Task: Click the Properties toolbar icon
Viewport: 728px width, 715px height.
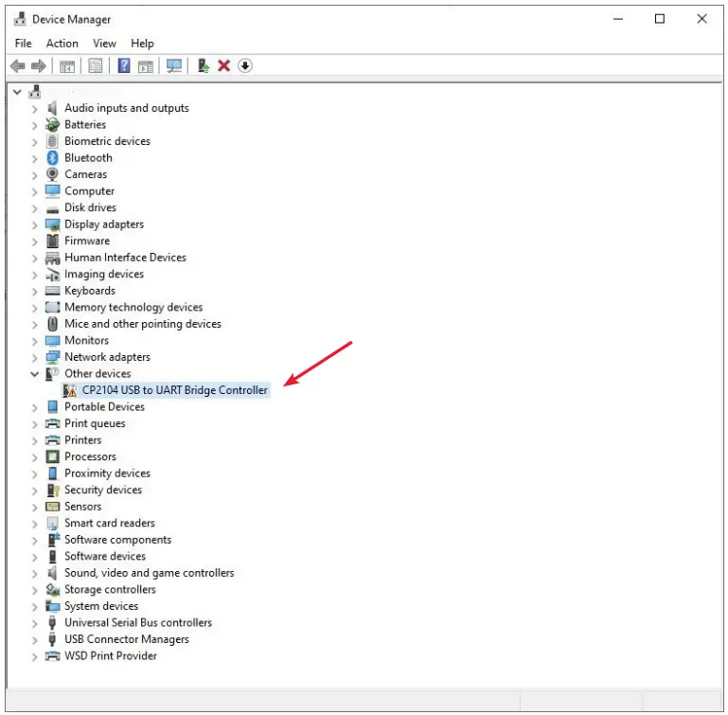Action: coord(96,66)
